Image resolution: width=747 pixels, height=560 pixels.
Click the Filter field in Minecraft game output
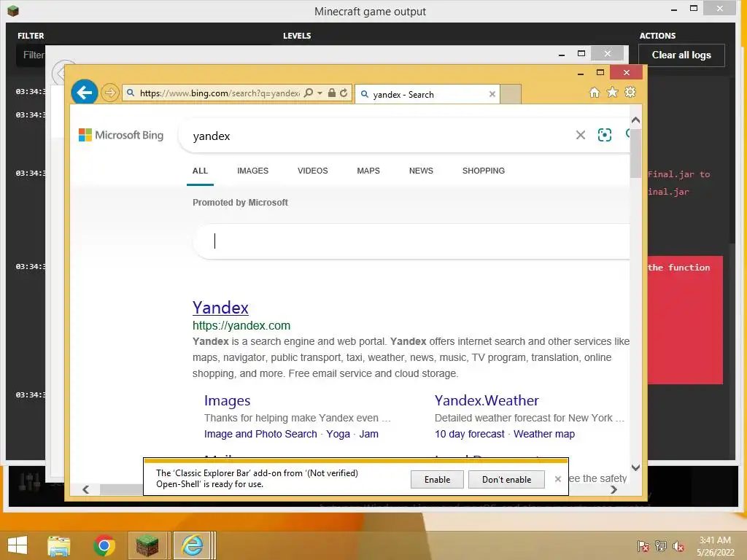click(31, 55)
